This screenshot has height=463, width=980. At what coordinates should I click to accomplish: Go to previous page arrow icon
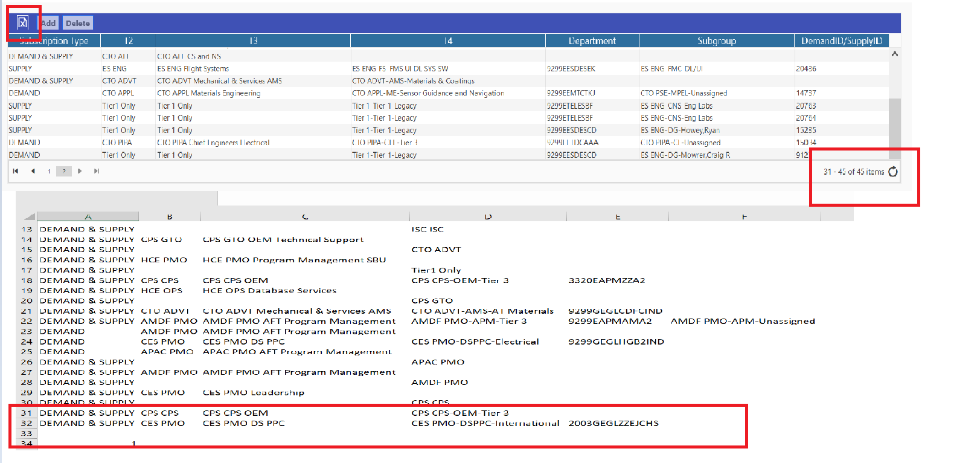point(33,171)
